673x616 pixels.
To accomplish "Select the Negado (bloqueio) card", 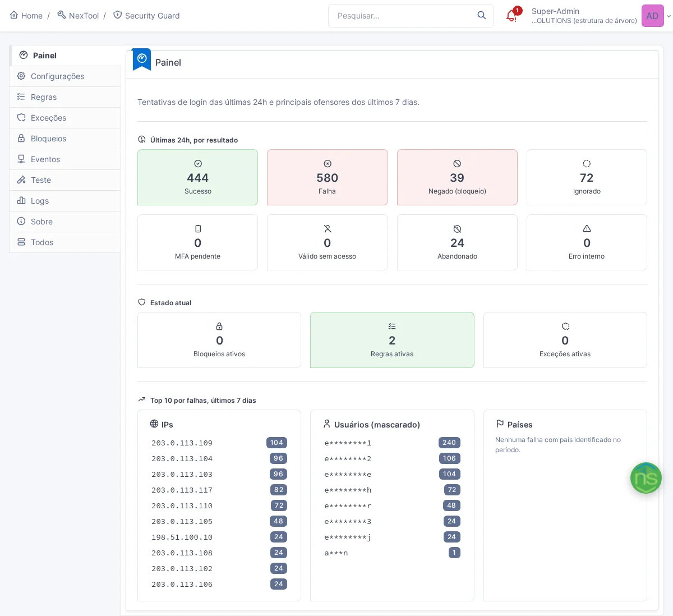I will click(x=457, y=177).
